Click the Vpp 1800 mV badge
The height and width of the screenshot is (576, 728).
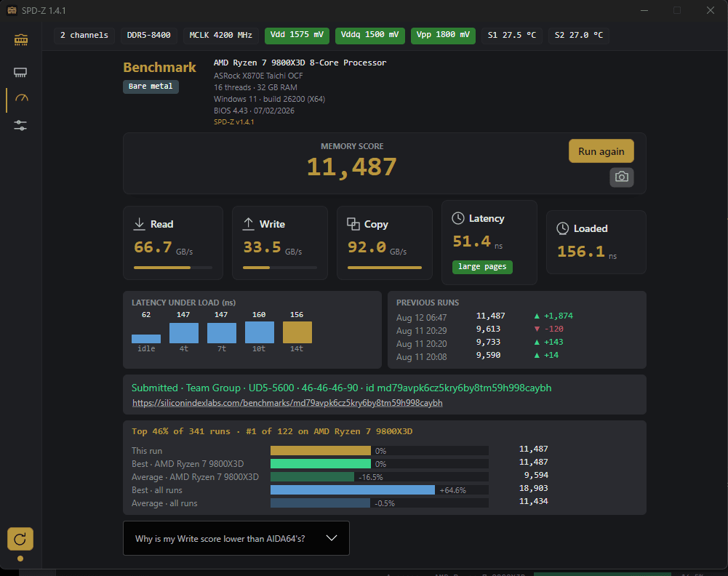443,36
